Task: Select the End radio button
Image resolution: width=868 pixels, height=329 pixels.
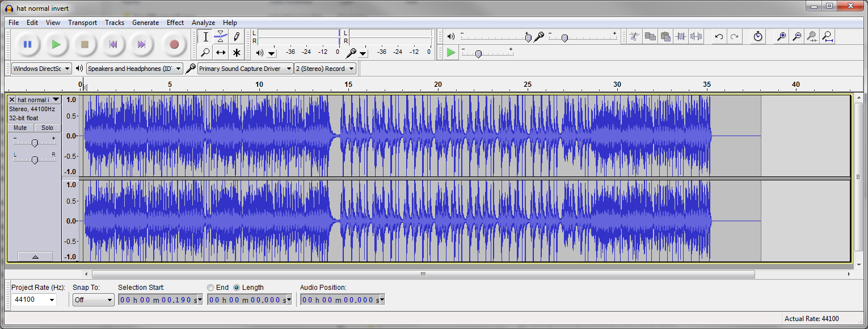Action: (x=211, y=288)
